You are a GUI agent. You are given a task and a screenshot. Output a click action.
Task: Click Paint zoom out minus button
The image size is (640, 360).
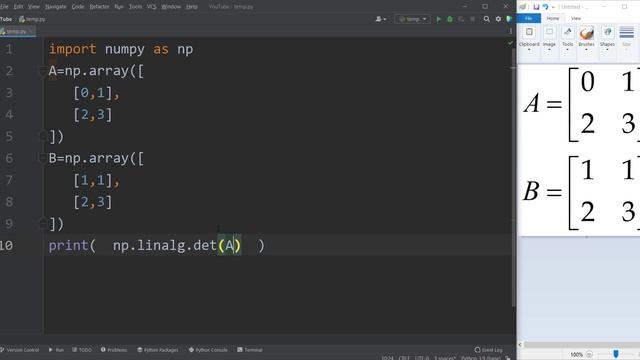[589, 354]
